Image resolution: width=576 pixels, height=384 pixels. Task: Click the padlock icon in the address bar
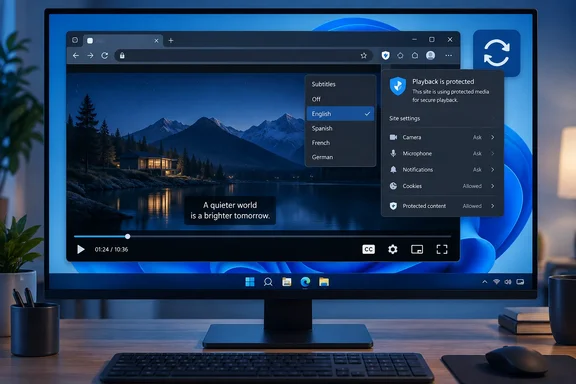pyautogui.click(x=122, y=55)
